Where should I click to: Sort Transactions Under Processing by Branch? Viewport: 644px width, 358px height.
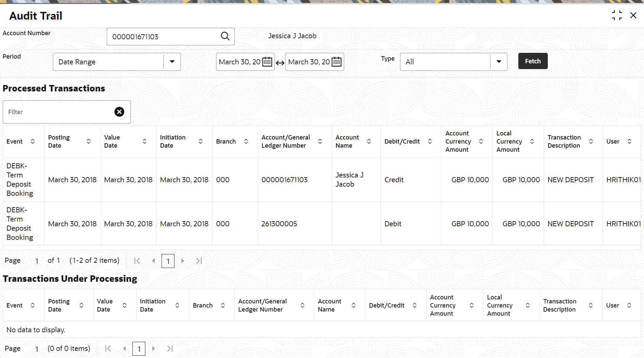coord(223,305)
